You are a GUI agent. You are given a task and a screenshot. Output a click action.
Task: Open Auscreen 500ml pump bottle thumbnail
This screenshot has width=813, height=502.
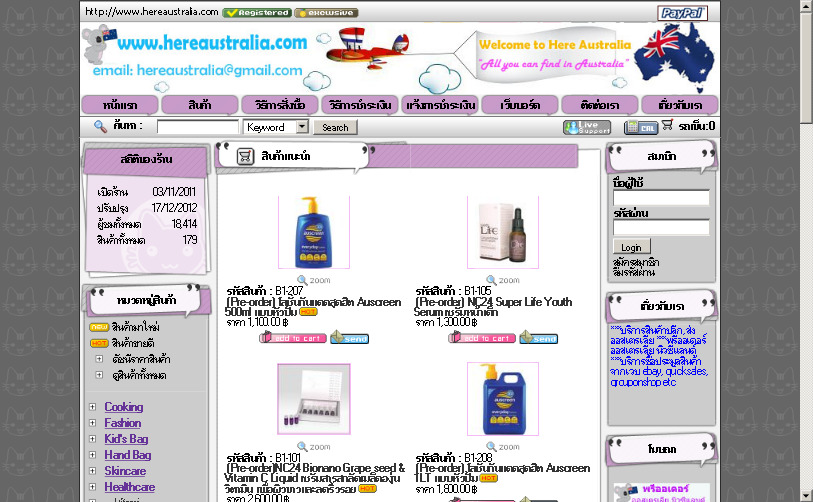click(314, 232)
